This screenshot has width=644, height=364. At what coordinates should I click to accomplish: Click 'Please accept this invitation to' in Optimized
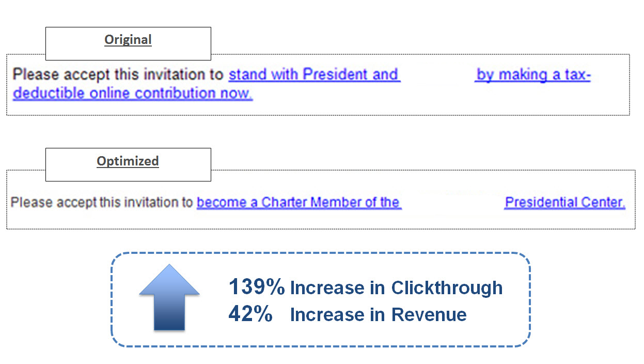(x=102, y=202)
